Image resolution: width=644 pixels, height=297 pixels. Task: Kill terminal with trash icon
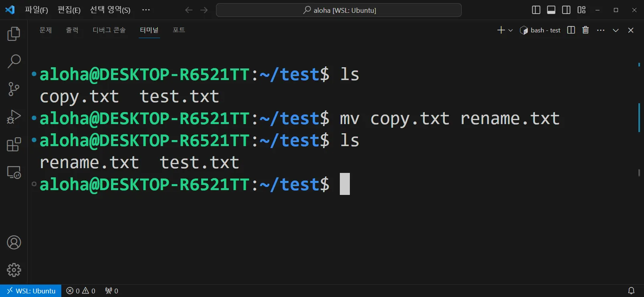tap(585, 30)
